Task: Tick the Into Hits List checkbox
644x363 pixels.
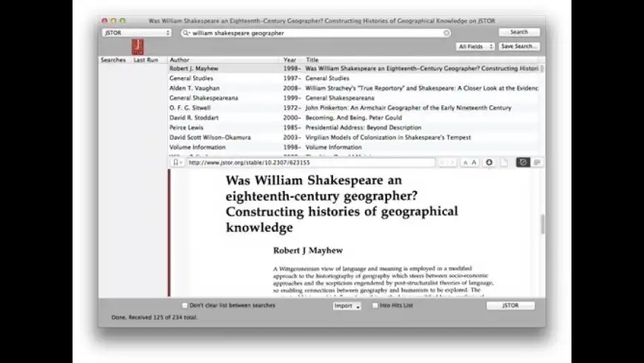Action: 375,305
